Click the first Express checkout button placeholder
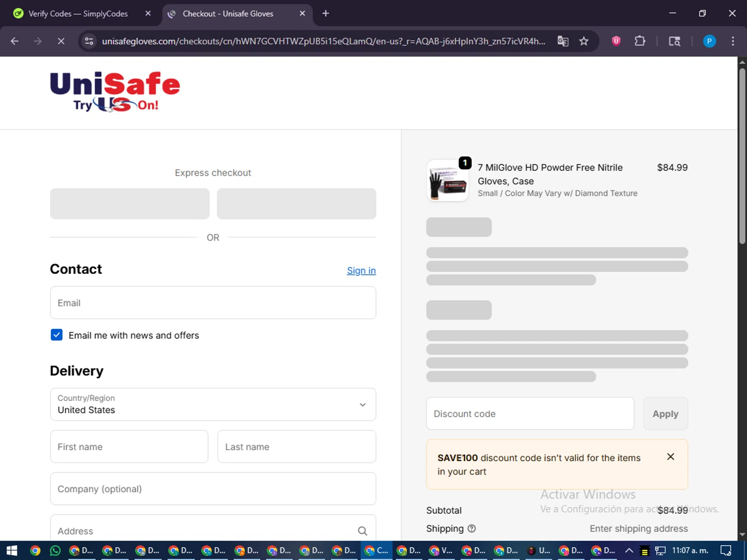The image size is (747, 560). 130,204
